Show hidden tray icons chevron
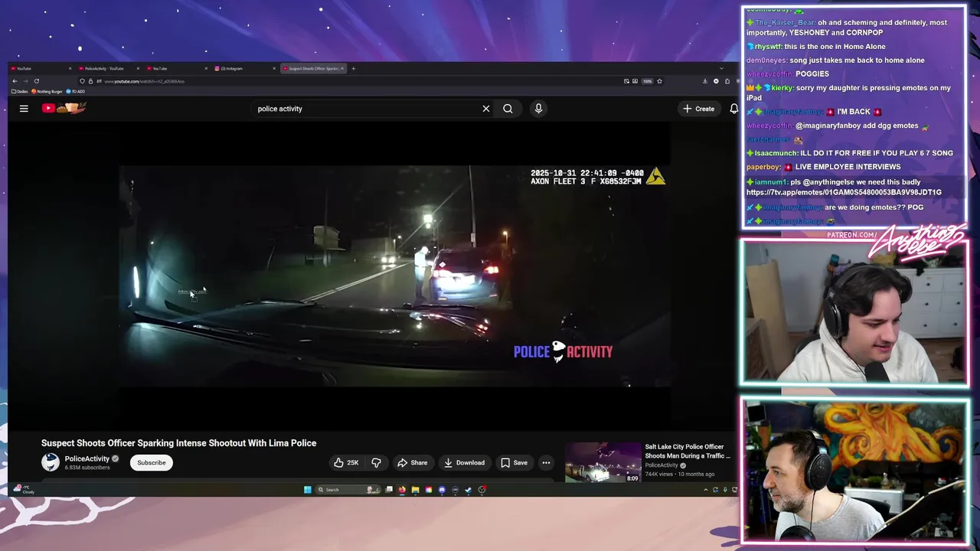980x551 pixels. (x=705, y=490)
